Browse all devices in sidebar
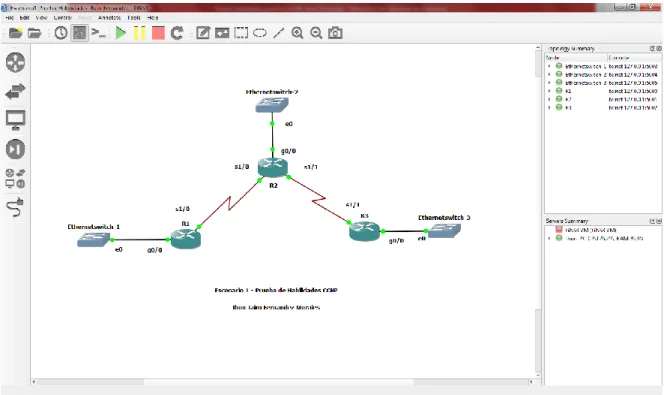664x395 pixels. click(x=16, y=178)
